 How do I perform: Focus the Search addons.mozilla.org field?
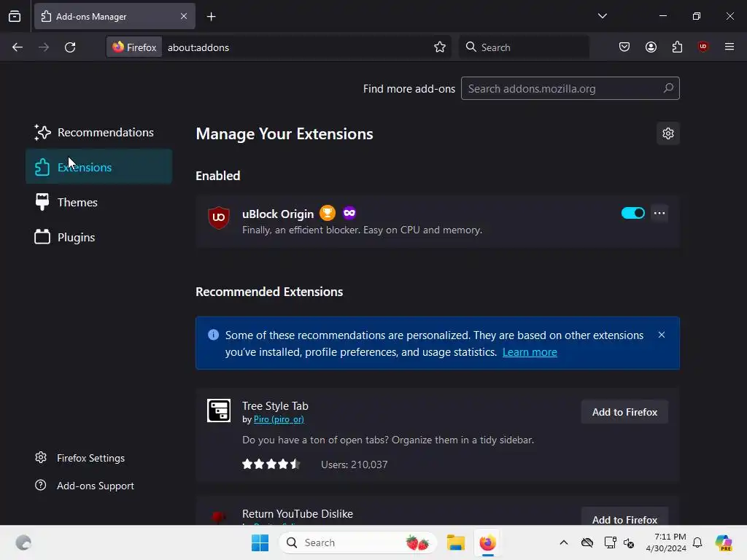tap(570, 88)
